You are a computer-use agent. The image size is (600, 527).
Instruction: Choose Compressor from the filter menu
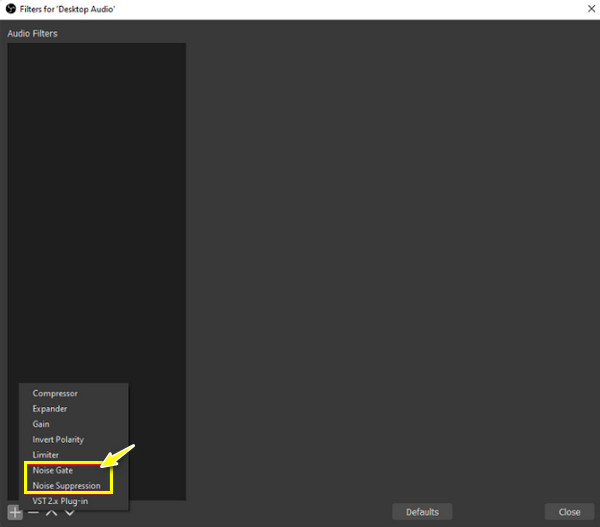(x=55, y=393)
